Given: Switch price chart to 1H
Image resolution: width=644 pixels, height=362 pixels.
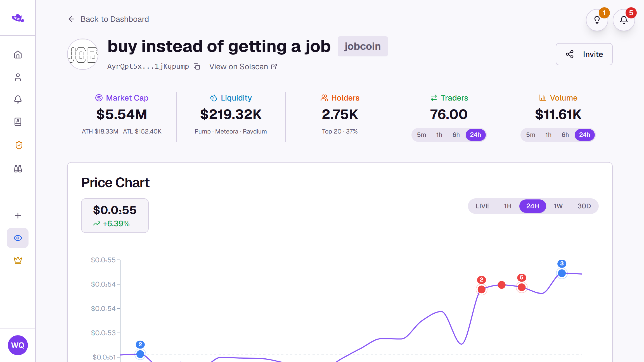Looking at the screenshot, I should [x=508, y=206].
